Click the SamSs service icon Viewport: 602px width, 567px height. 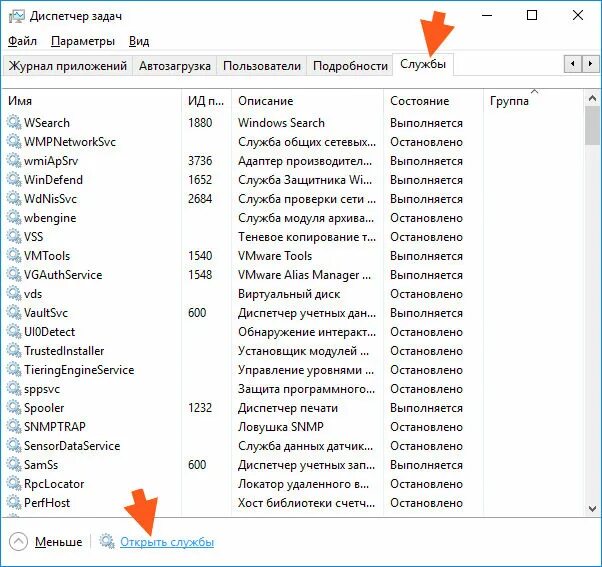tap(14, 465)
